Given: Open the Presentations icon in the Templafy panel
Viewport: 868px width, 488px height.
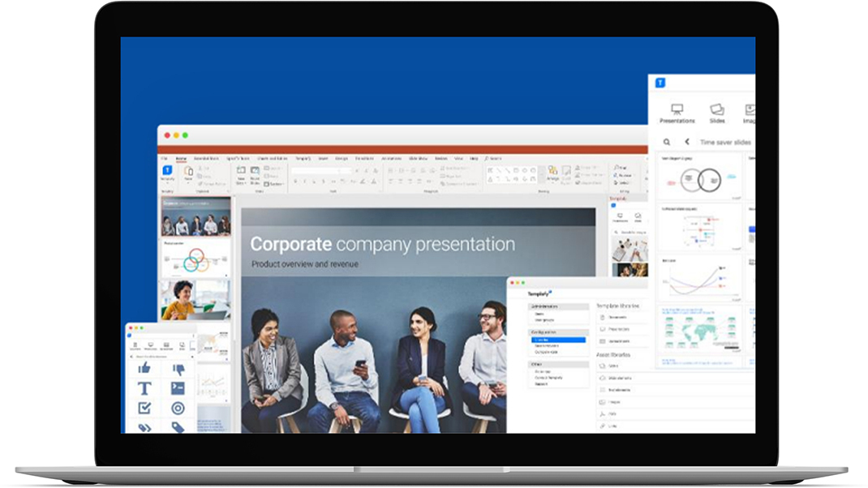Looking at the screenshot, I should (x=677, y=113).
